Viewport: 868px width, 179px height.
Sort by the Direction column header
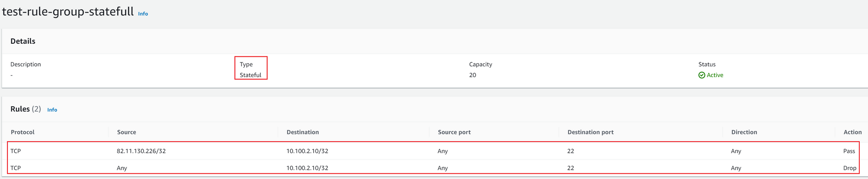[744, 132]
